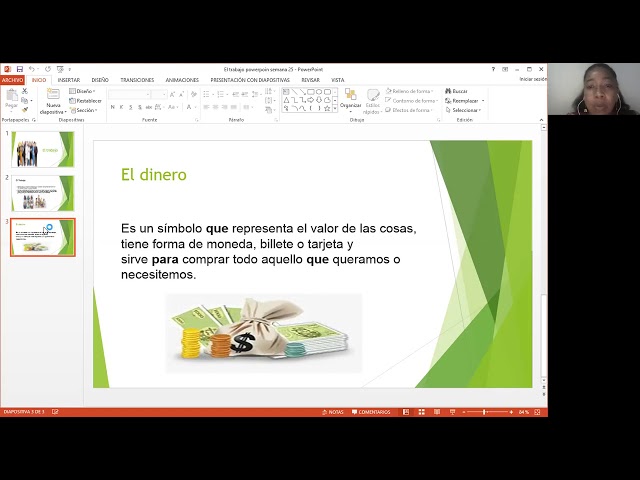
Task: Select the text box shape in gallery
Action: coord(286,92)
